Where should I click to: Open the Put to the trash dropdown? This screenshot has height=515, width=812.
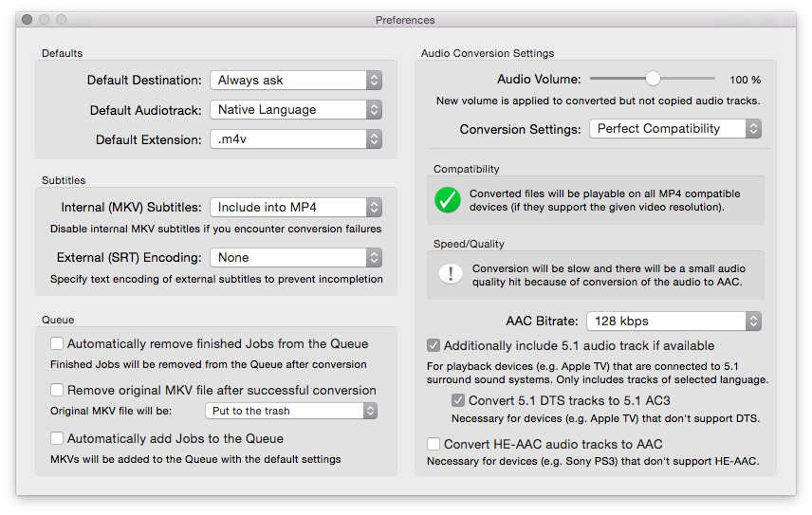coord(291,411)
